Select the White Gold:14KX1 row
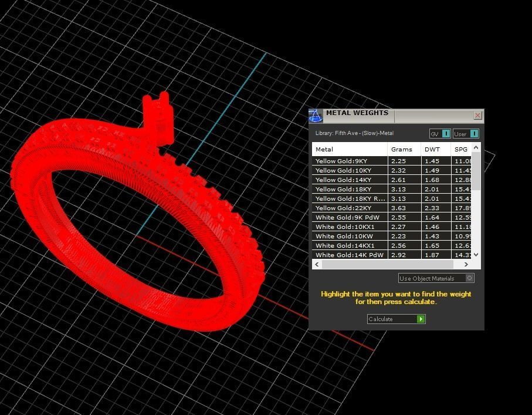The width and height of the screenshot is (532, 415). (x=392, y=245)
